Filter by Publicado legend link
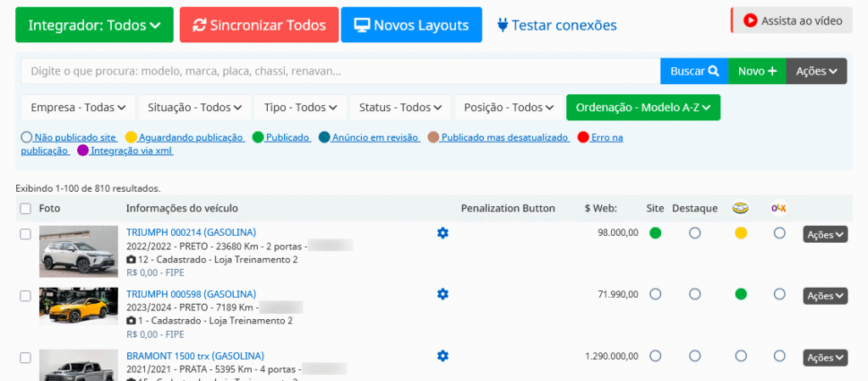Screen dimensions: 868x381 281,137
